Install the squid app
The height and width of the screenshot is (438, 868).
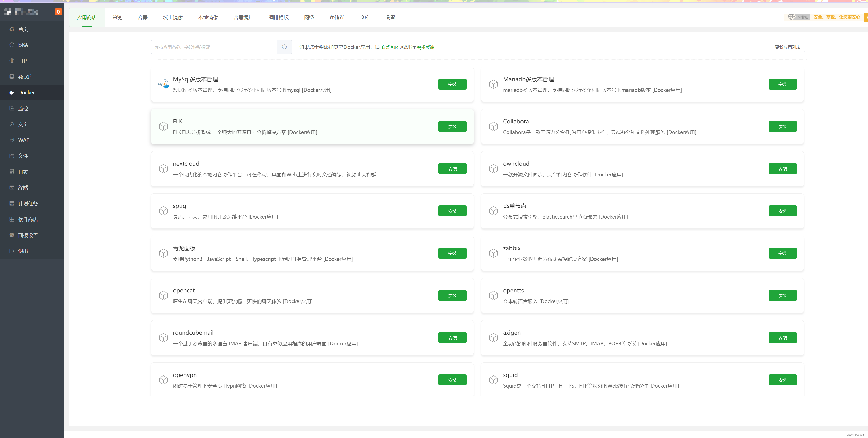point(782,380)
